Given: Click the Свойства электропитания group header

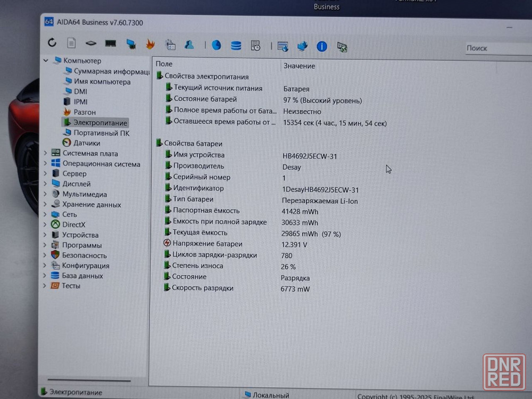Looking at the screenshot, I should 203,76.
